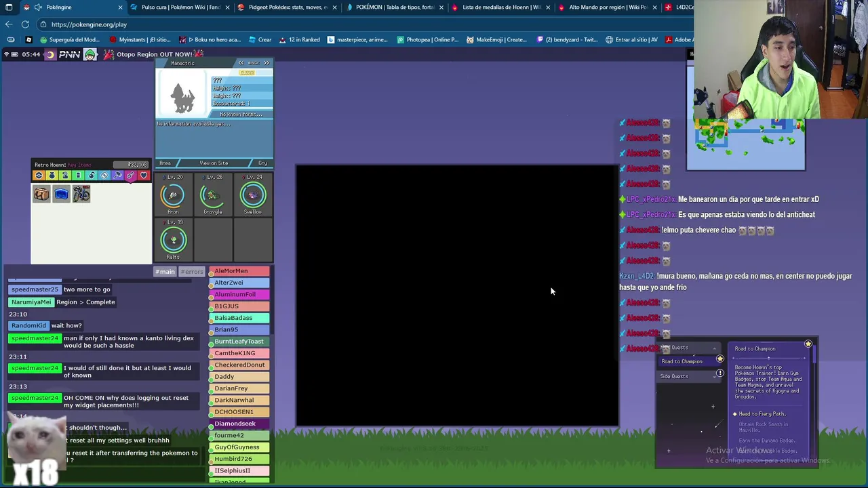Click user Diamondseek in player list
Viewport: 868px width, 488px height.
pos(239,424)
